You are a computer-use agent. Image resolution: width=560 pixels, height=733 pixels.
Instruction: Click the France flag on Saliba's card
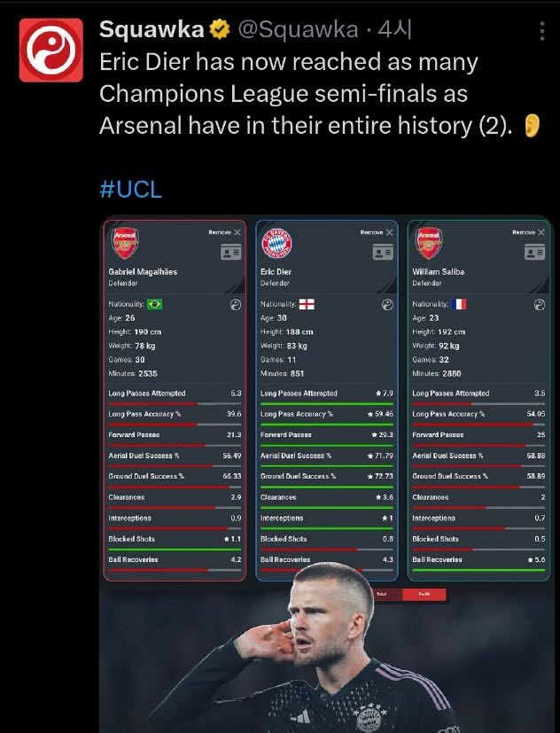pos(459,304)
